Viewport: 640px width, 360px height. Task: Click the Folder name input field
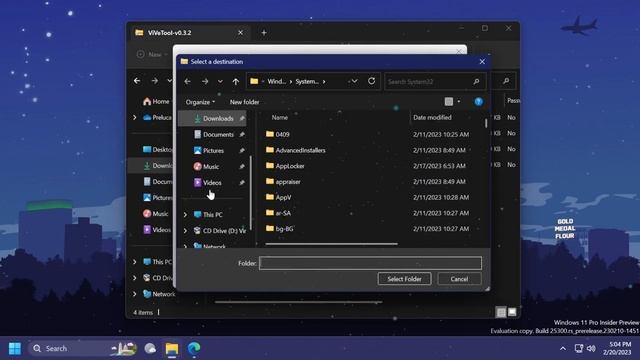(x=370, y=263)
